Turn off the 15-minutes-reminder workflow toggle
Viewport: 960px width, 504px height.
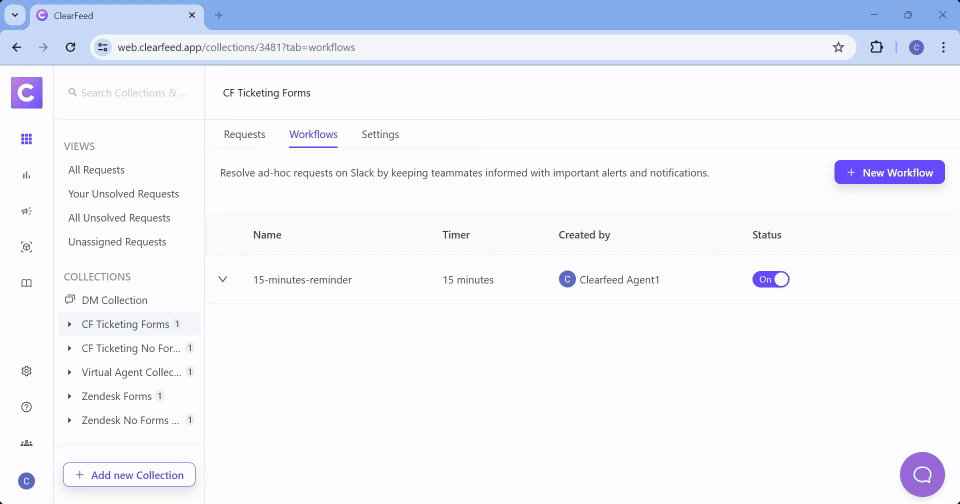coord(771,280)
